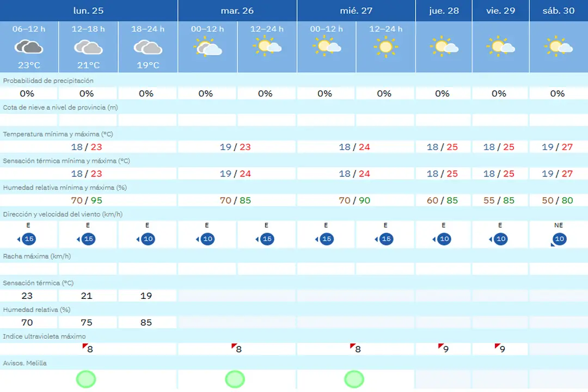Viewport: 588px width, 392px height.
Task: Click wind icon 15 for mar. 26 12–24 h
Action: click(x=265, y=239)
